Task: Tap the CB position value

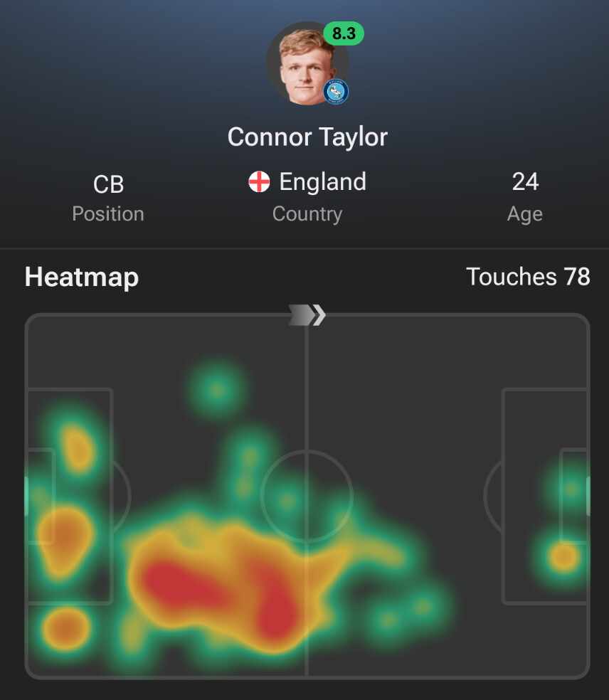Action: click(x=108, y=184)
